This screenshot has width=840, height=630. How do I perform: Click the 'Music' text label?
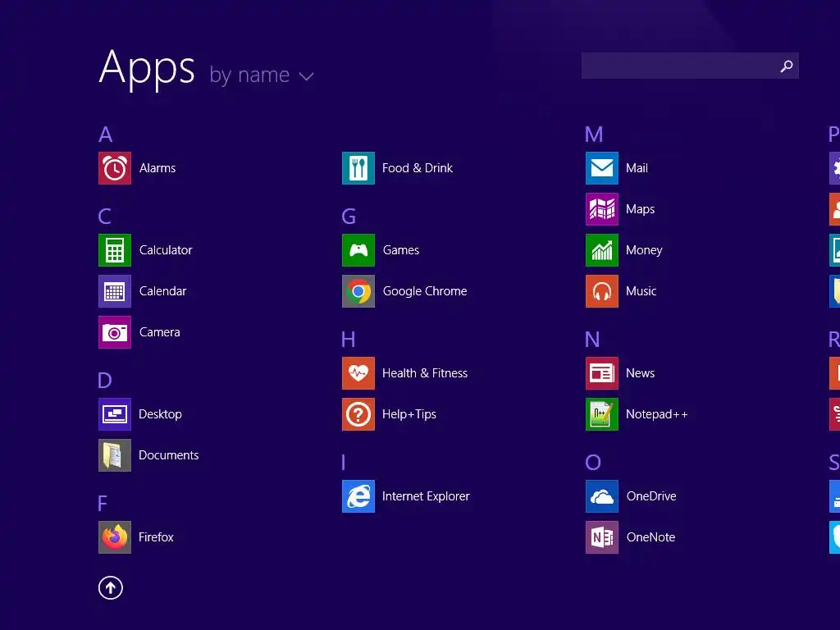tap(641, 291)
